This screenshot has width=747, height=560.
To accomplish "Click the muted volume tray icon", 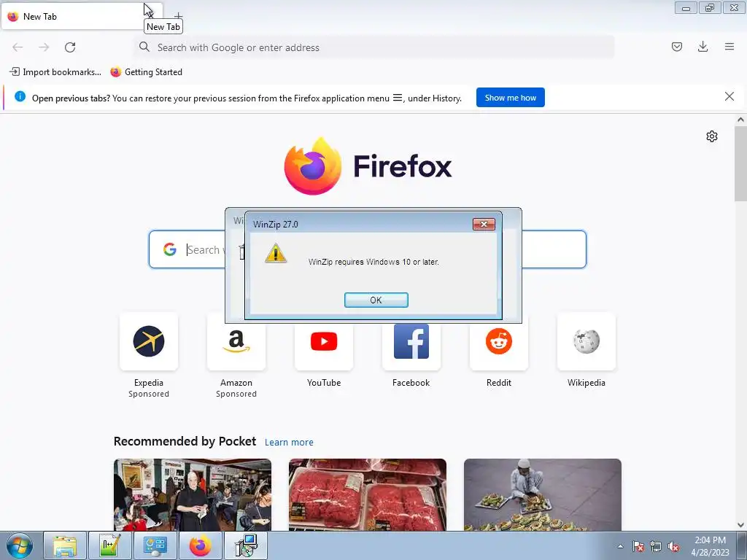I will click(673, 546).
